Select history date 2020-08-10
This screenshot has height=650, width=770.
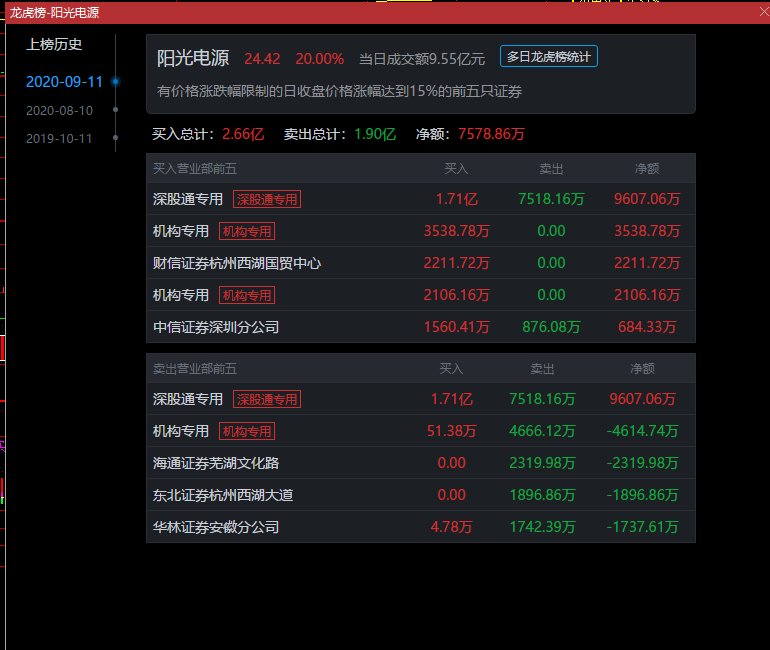pyautogui.click(x=59, y=110)
